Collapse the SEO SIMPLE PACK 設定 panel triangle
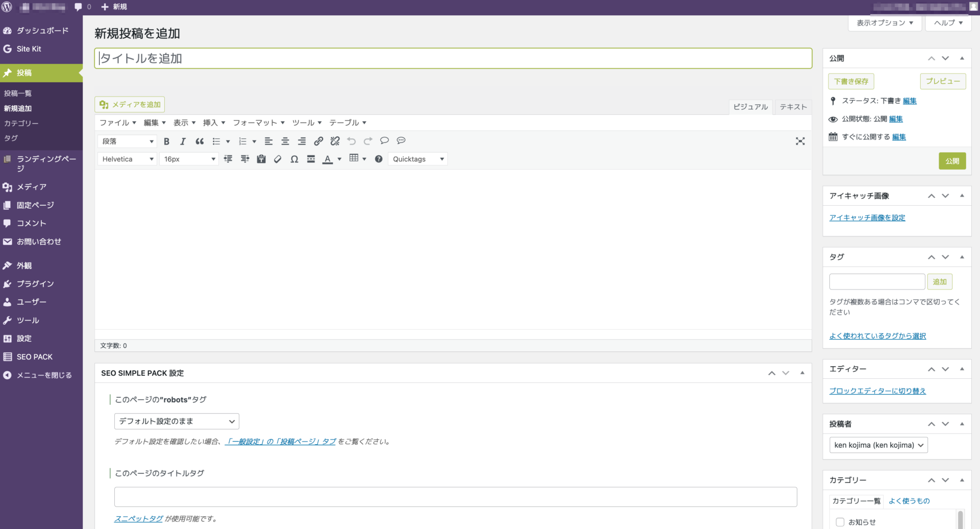Viewport: 980px width, 529px height. 802,373
